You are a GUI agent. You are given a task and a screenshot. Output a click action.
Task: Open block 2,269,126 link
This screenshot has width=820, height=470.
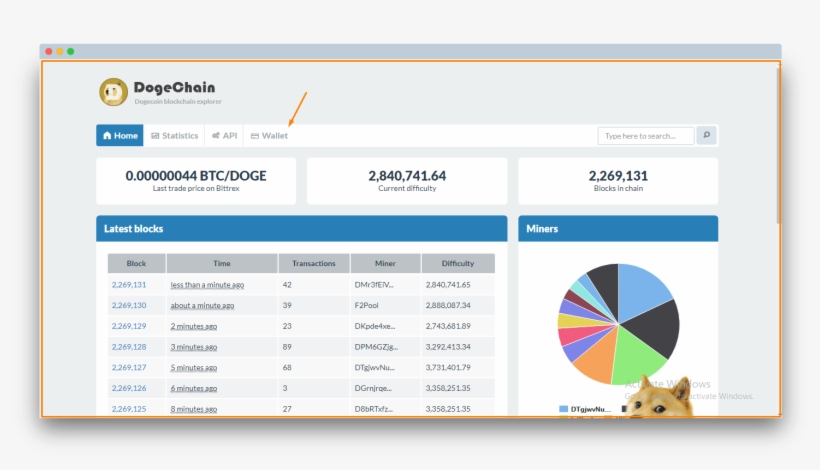point(129,388)
